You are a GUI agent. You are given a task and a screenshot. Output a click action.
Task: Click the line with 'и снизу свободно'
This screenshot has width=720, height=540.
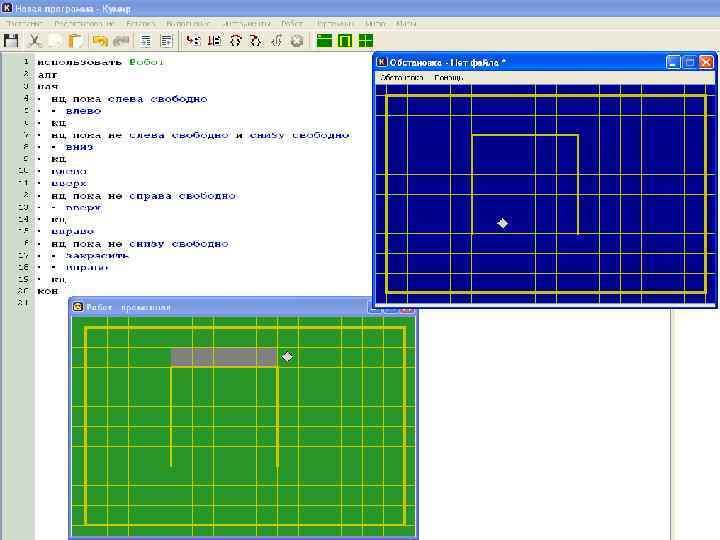tap(200, 135)
